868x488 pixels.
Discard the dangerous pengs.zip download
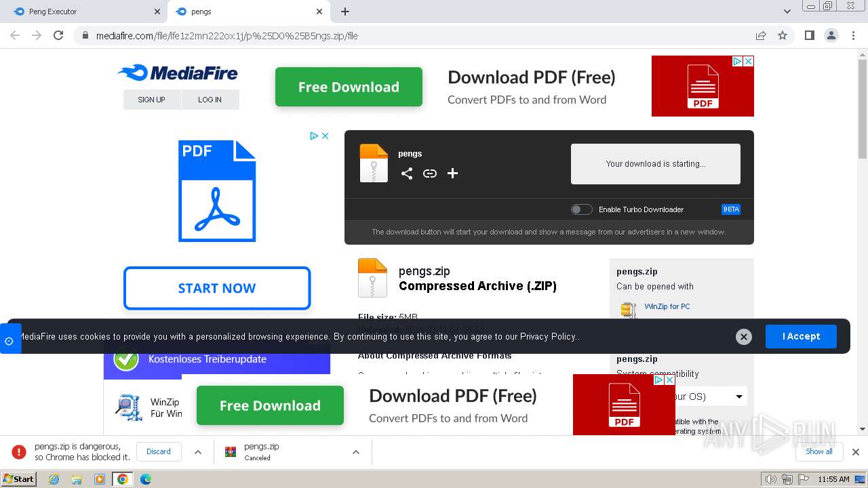click(159, 451)
